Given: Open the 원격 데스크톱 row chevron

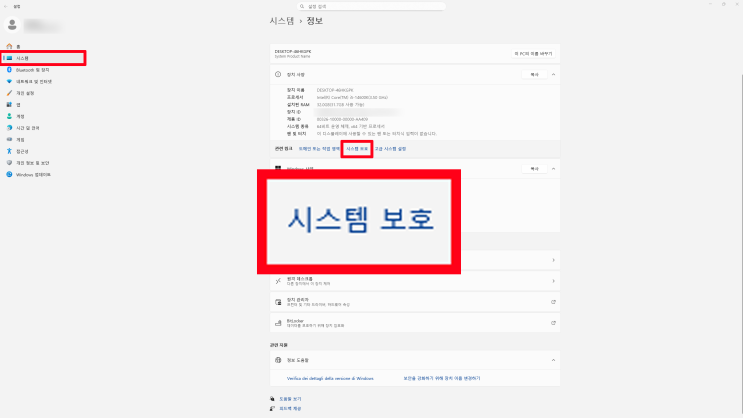Looking at the screenshot, I should [x=553, y=281].
